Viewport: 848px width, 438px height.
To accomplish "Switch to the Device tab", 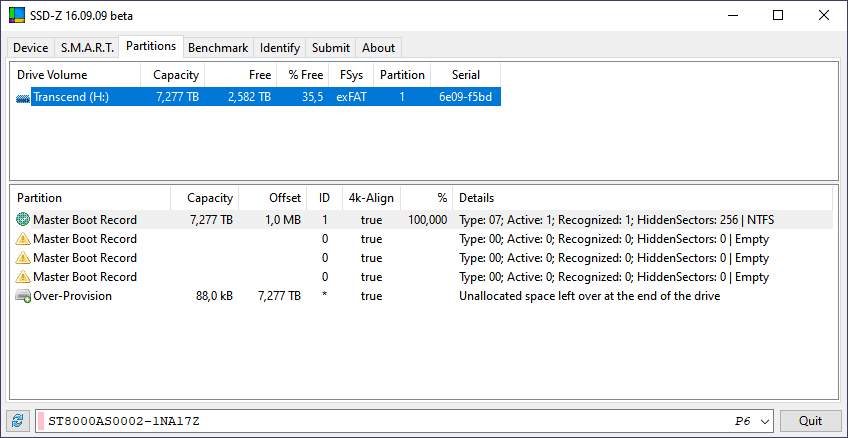I will point(31,47).
